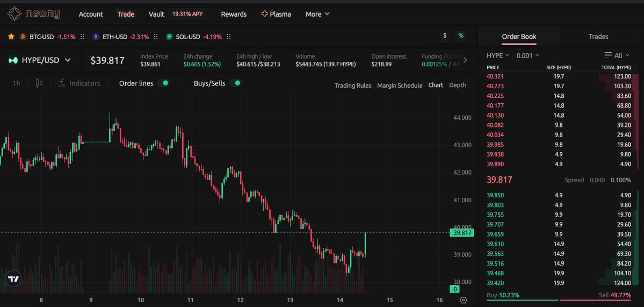Switch to the Depth view
The image size is (644, 307).
tap(458, 85)
